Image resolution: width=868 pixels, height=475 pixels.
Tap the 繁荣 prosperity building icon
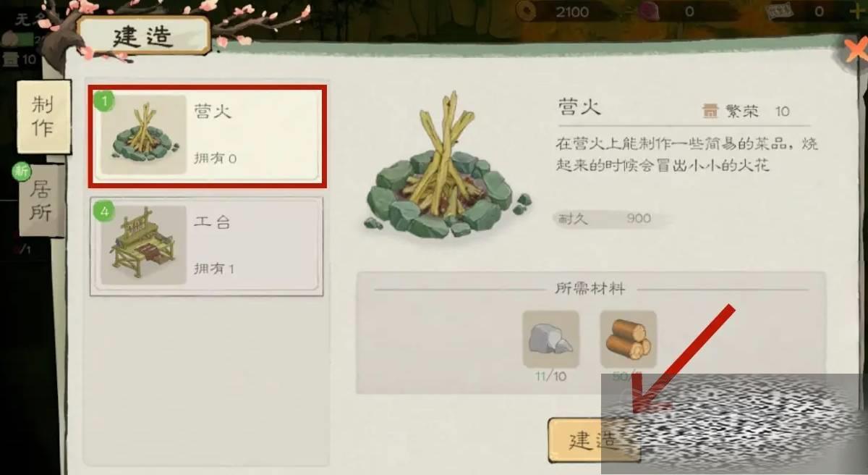tap(711, 112)
